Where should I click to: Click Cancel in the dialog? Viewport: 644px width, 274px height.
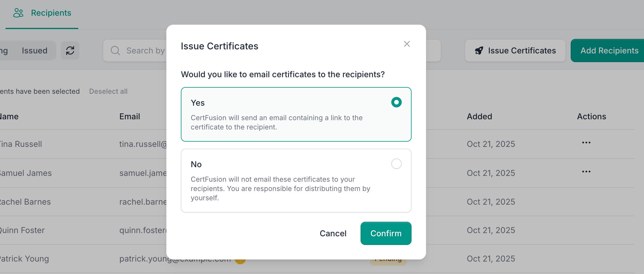pos(333,233)
